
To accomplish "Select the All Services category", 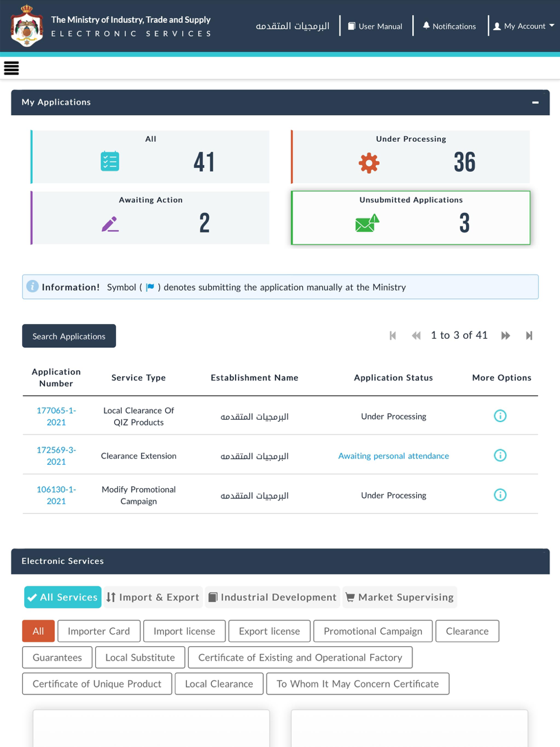I will (x=63, y=597).
